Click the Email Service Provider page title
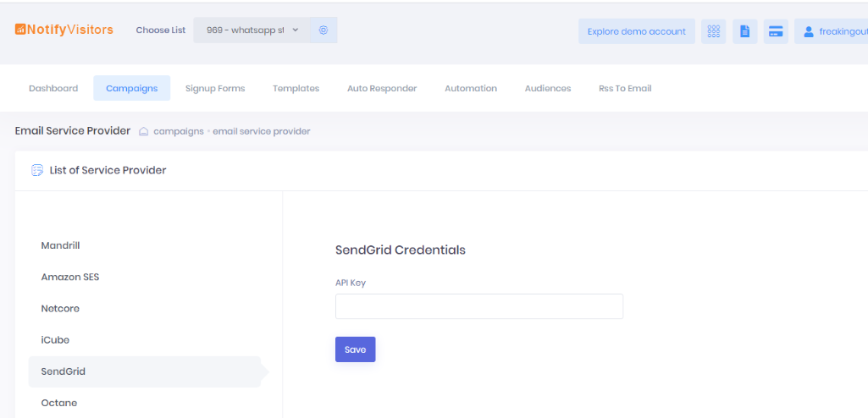 click(73, 131)
